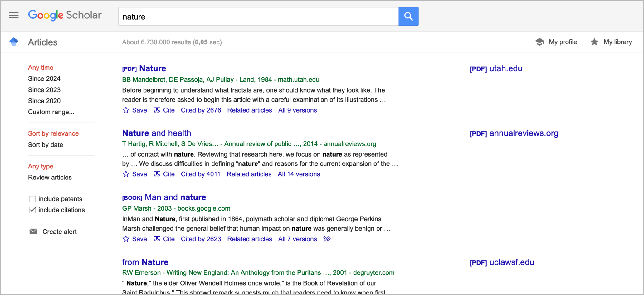Open Related articles for Nature PDF result
The height and width of the screenshot is (295, 644).
250,110
